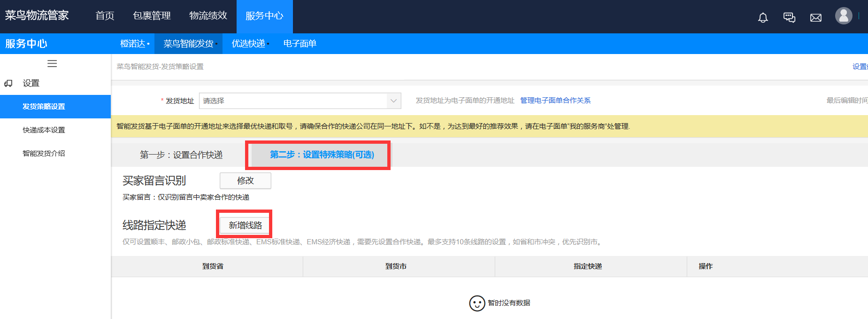868x319 pixels.
Task: Go to 包裹管理 in top navigation
Action: click(x=152, y=16)
